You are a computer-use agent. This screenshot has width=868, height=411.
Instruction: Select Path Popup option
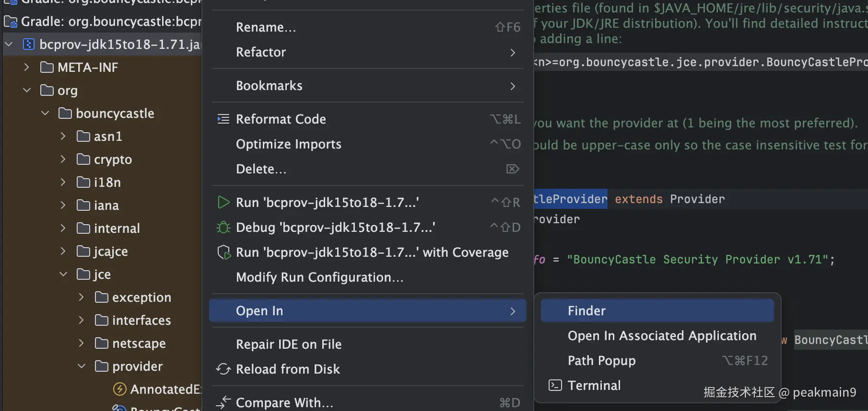(x=601, y=360)
